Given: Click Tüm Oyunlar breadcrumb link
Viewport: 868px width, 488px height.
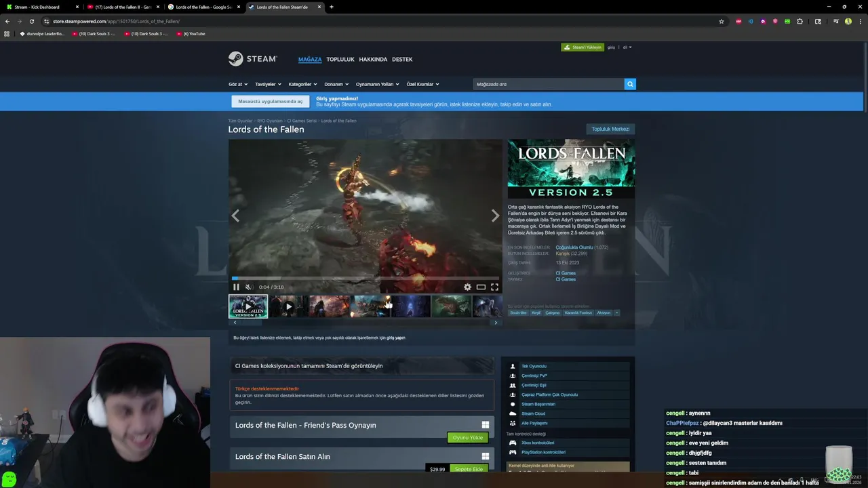Looking at the screenshot, I should (239, 121).
